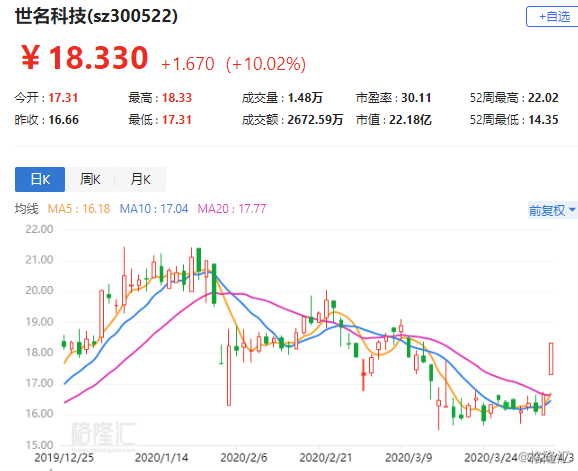Click the 今开 value 17.31
The image size is (578, 471).
pyautogui.click(x=63, y=98)
